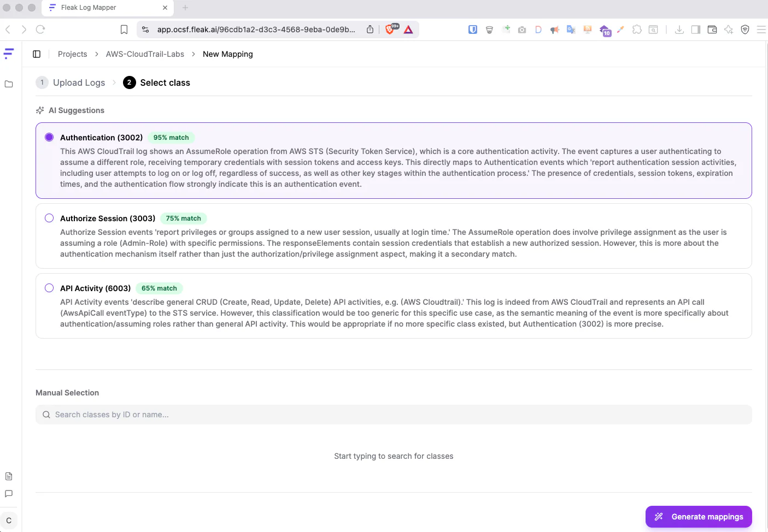Open the Google Translate extension icon
Viewport: 768px width, 532px height.
click(571, 29)
